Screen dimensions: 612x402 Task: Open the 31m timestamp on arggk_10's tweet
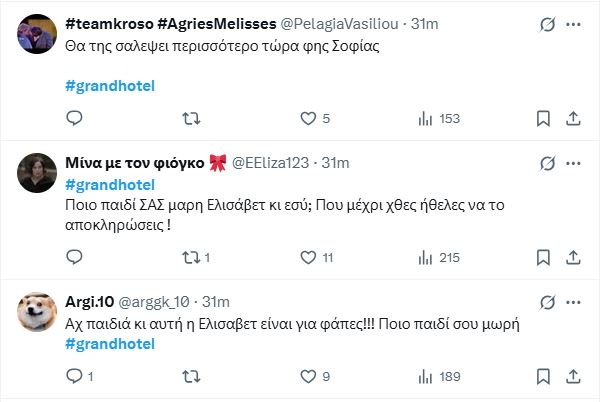click(x=216, y=301)
